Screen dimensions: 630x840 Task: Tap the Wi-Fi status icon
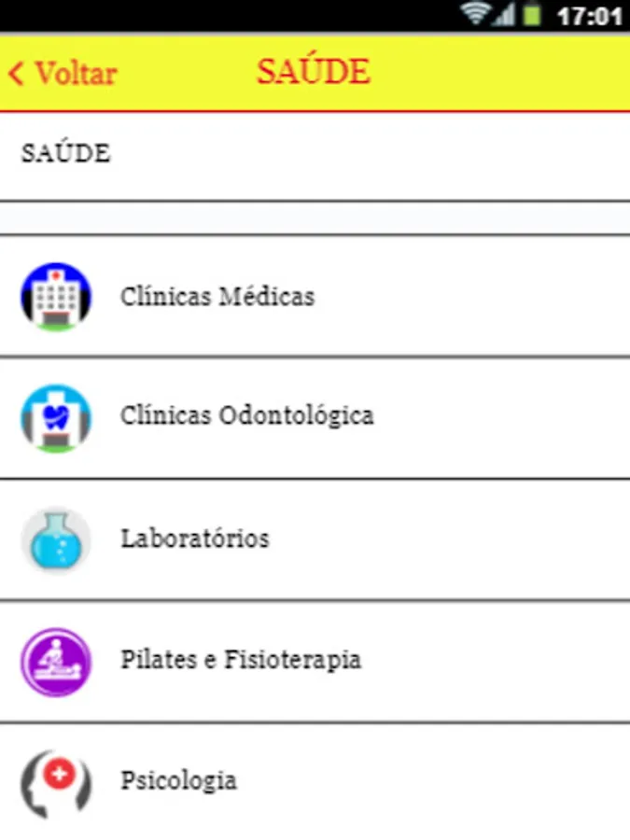(475, 15)
